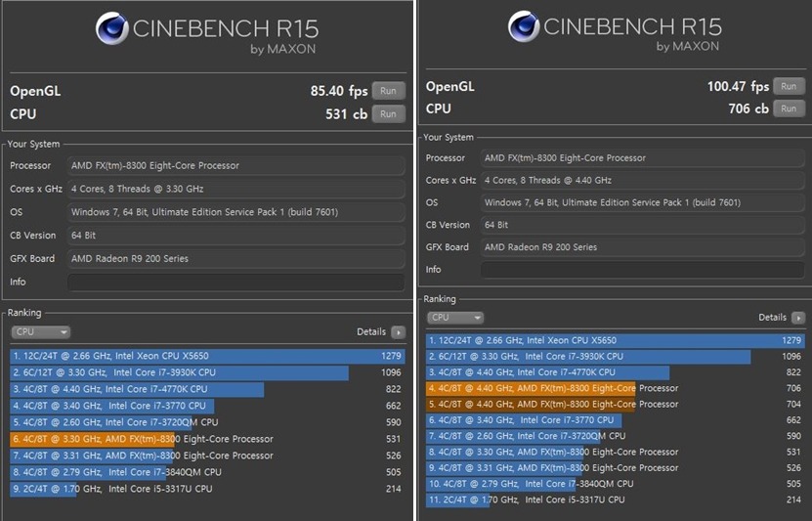Select FX-8300 row scoring 704 in right window
This screenshot has width=812, height=521.
[616, 404]
